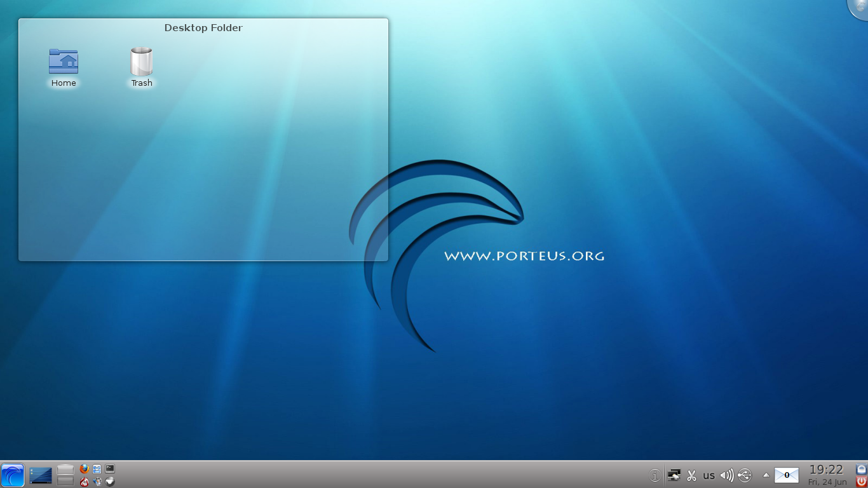Open the Porteus application launcher menu

pyautogui.click(x=11, y=475)
